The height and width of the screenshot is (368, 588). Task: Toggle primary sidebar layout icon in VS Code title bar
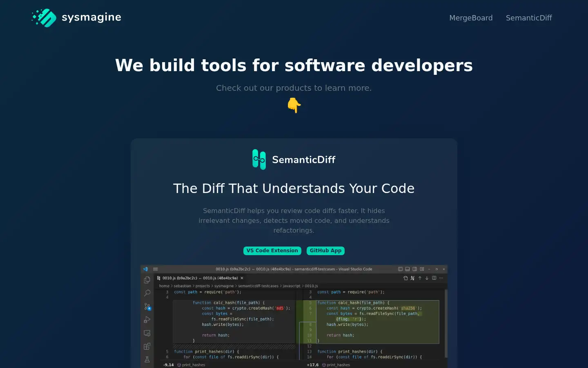(x=400, y=269)
